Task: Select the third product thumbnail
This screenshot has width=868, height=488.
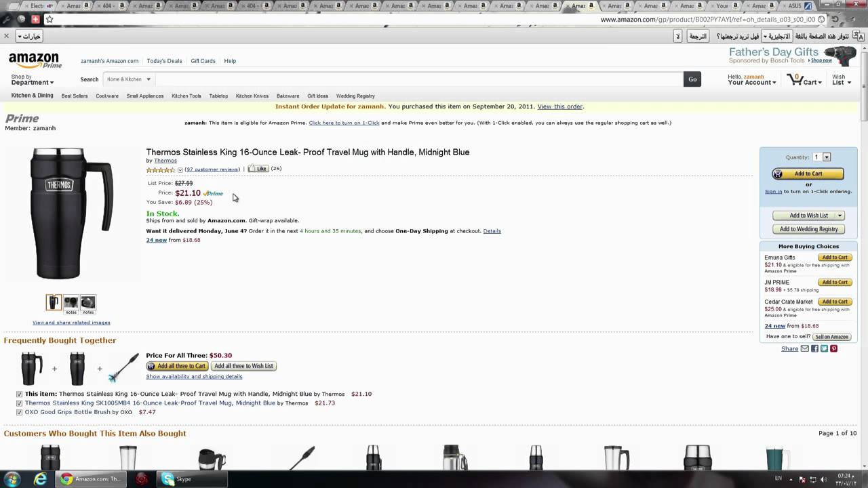Action: [88, 302]
